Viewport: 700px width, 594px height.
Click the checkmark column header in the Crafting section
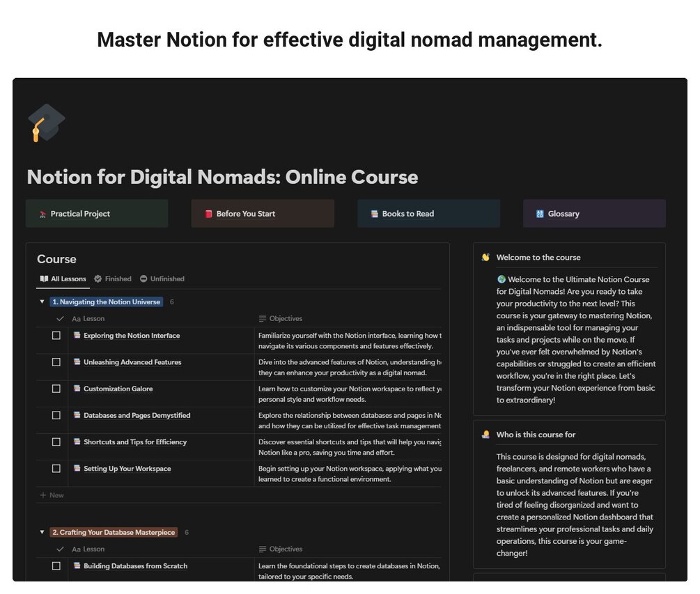[x=61, y=549]
